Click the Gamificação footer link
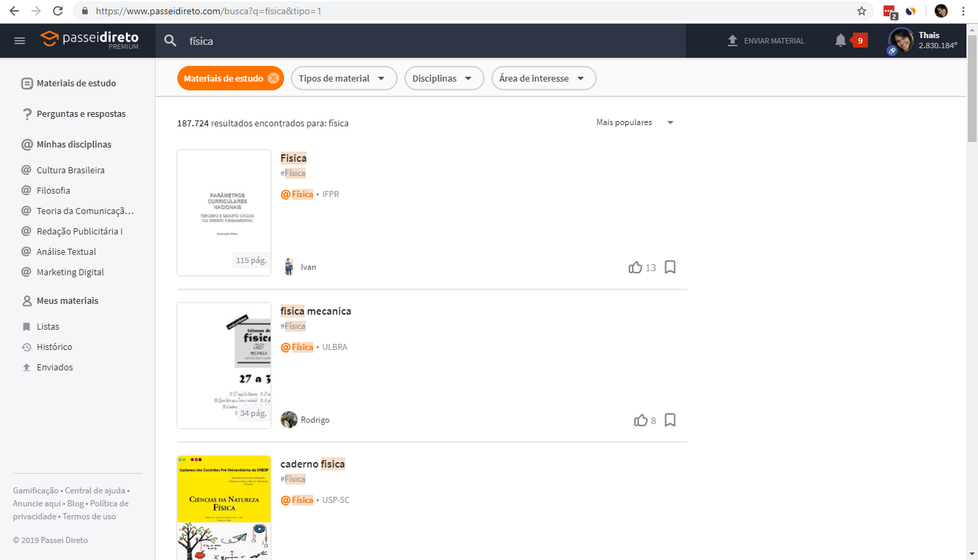 point(35,491)
